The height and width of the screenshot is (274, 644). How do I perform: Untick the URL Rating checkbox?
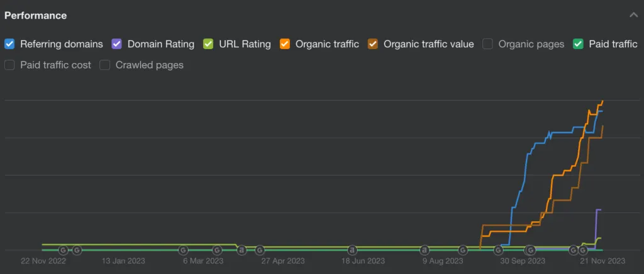[208, 44]
